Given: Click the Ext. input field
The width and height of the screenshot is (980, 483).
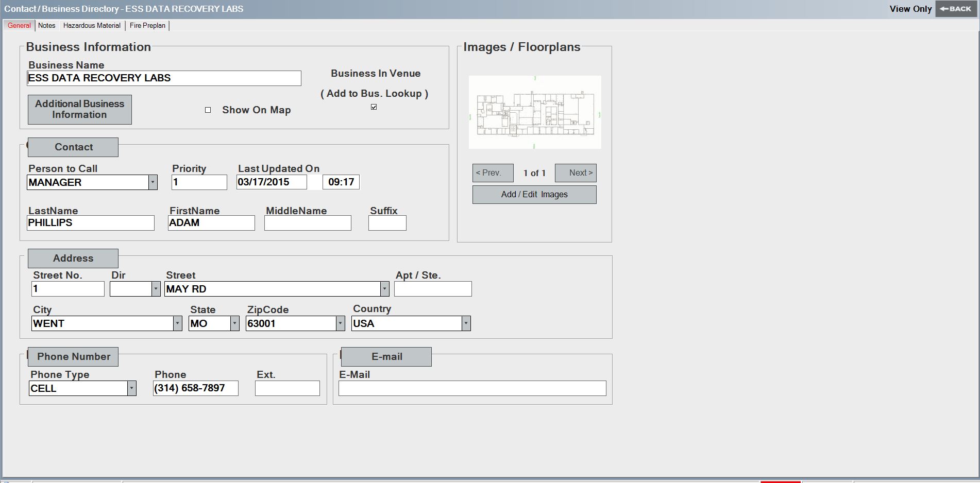Looking at the screenshot, I should coord(288,388).
